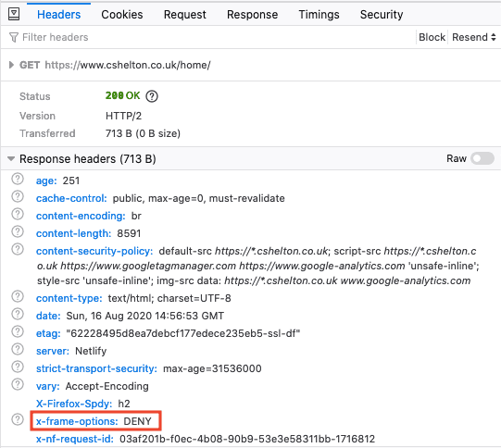
Task: Open the Security tab
Action: pos(382,15)
